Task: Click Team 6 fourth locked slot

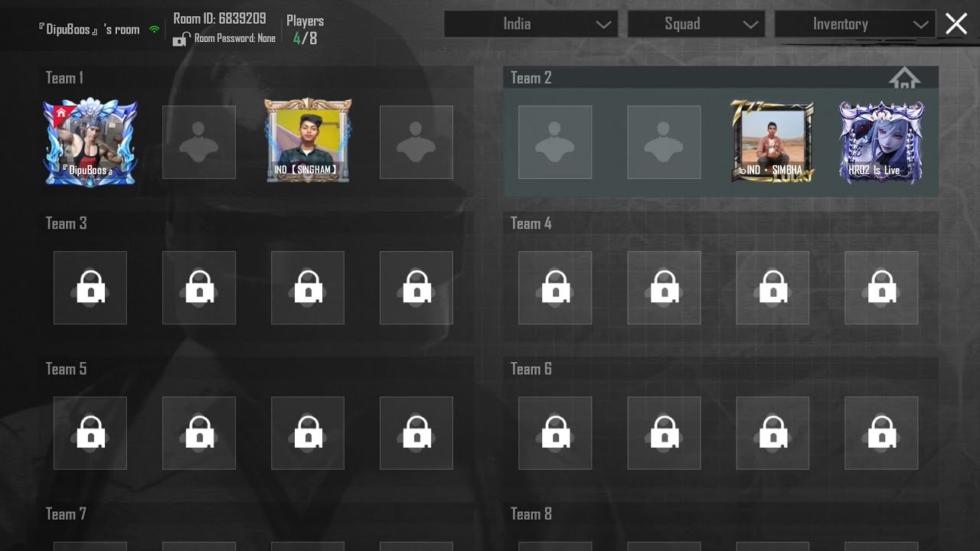Action: click(881, 433)
